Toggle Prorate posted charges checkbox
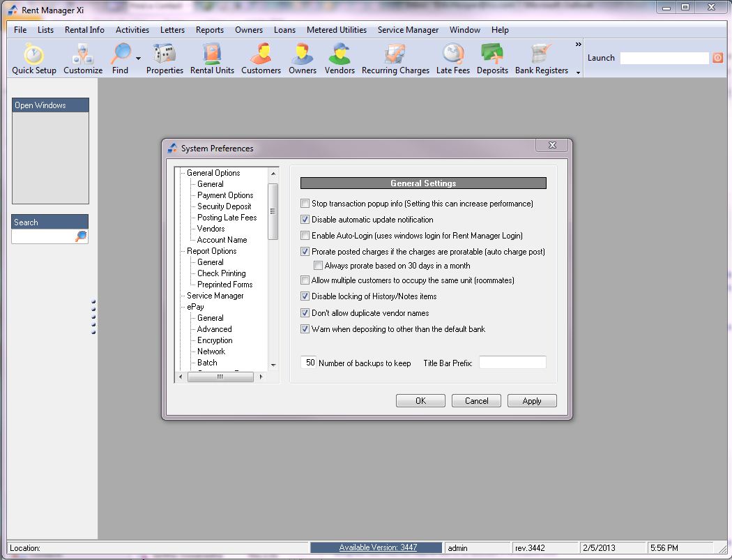The width and height of the screenshot is (732, 560). click(x=305, y=251)
